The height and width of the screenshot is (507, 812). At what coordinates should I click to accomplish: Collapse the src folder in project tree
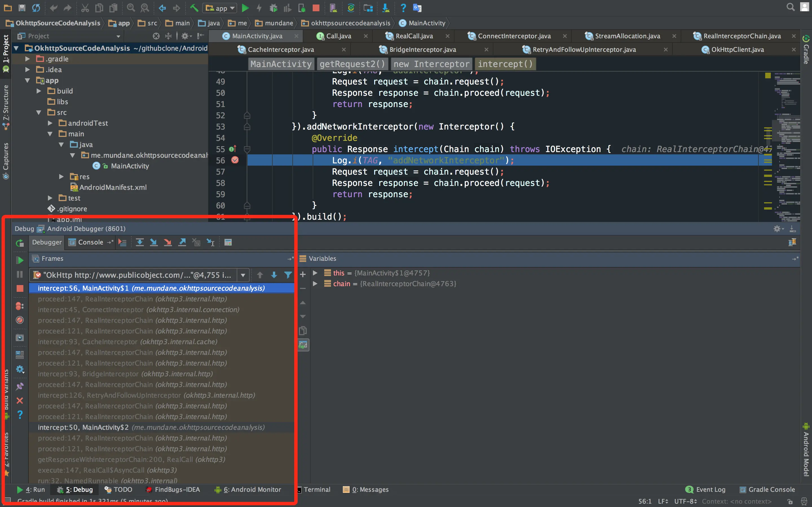[x=39, y=112]
